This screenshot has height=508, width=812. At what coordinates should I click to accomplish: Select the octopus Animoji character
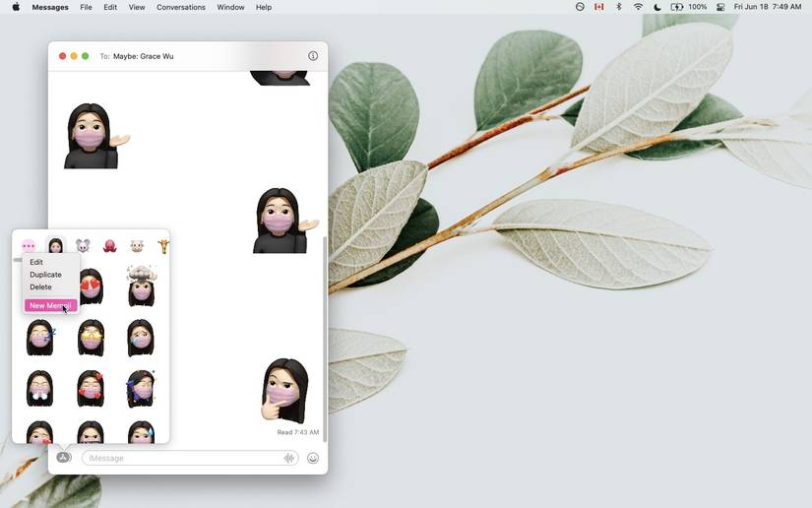pyautogui.click(x=110, y=245)
